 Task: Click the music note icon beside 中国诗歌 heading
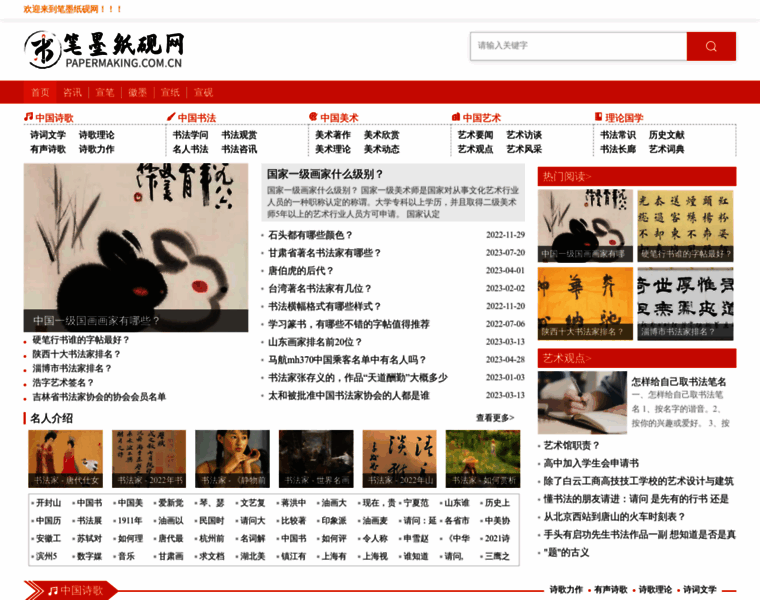[28, 117]
